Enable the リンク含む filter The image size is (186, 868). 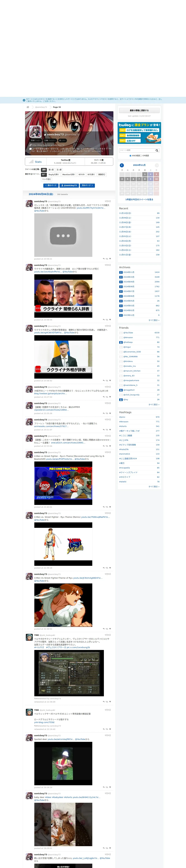point(47,179)
